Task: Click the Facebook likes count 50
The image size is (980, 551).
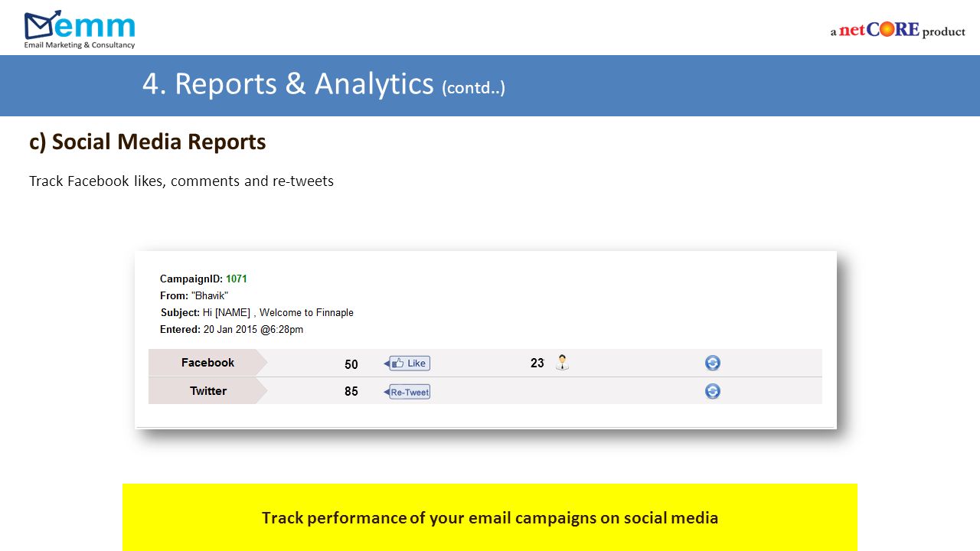Action: 351,364
